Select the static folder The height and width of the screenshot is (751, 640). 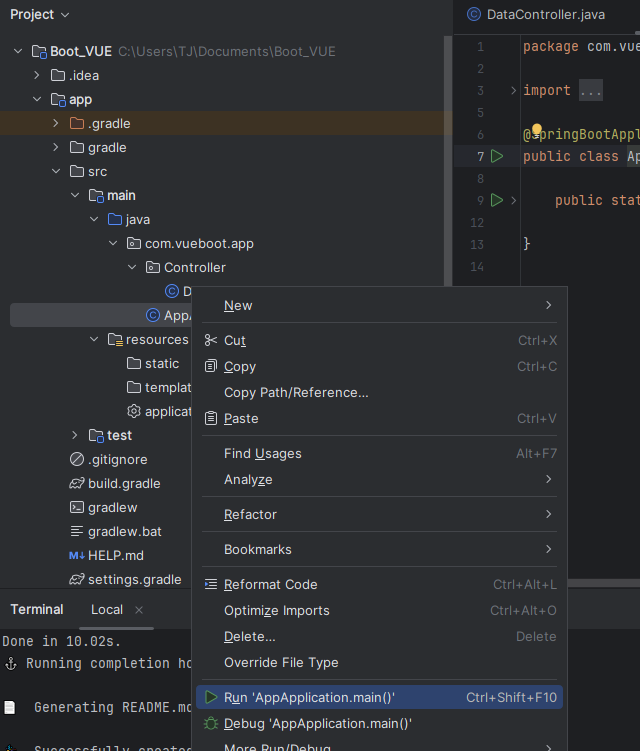(153, 363)
